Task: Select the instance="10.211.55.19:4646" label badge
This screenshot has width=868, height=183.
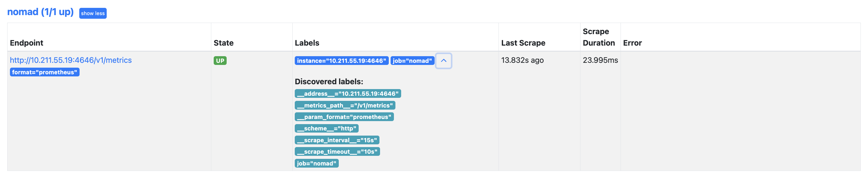Action: pyautogui.click(x=341, y=61)
